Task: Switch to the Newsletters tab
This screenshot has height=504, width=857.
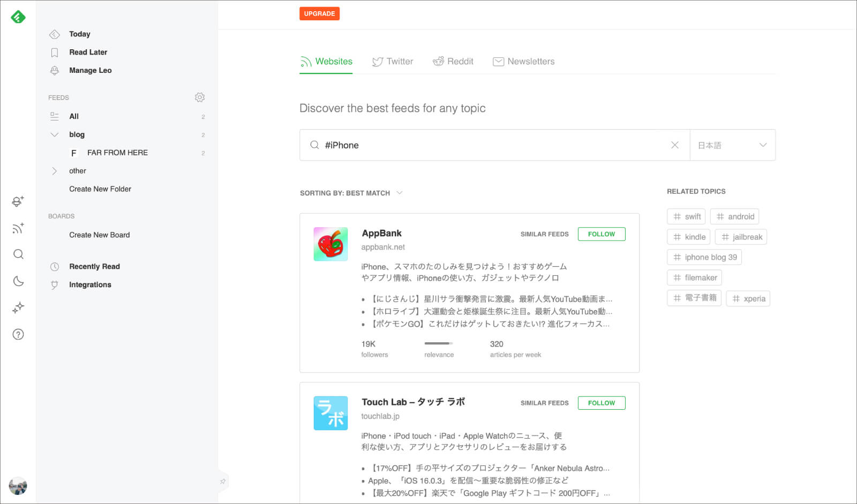Action: coord(524,62)
